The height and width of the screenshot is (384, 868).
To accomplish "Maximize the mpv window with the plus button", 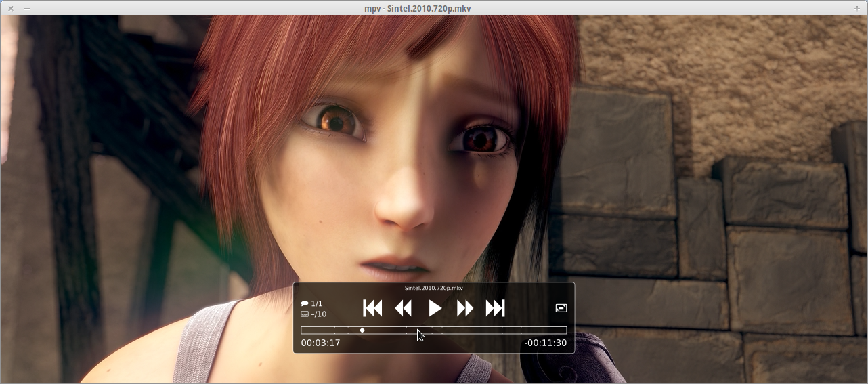I will click(857, 8).
